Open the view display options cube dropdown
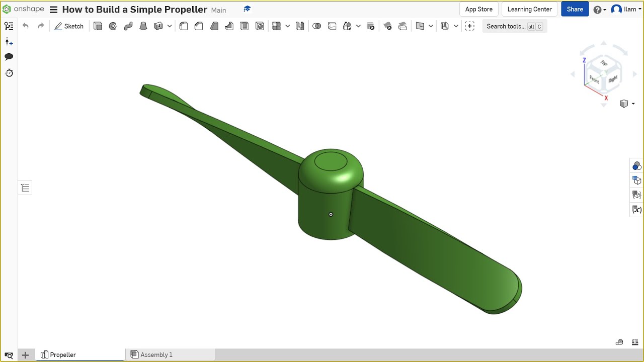 pos(627,104)
